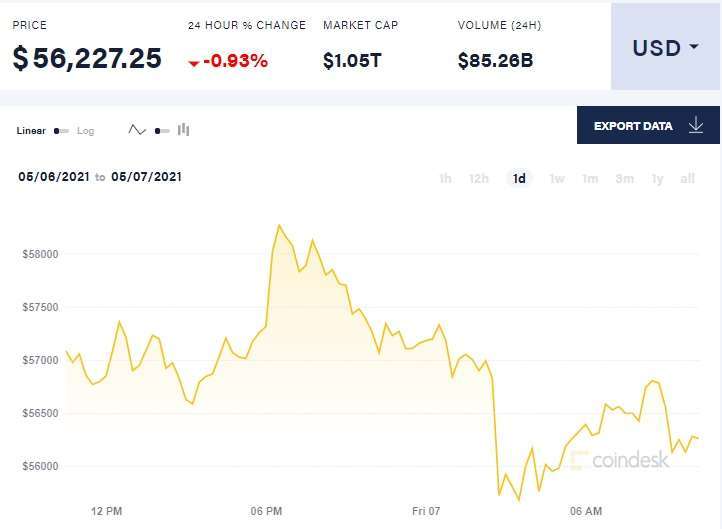Select the 1d time range tab
This screenshot has width=722, height=529.
coord(519,179)
